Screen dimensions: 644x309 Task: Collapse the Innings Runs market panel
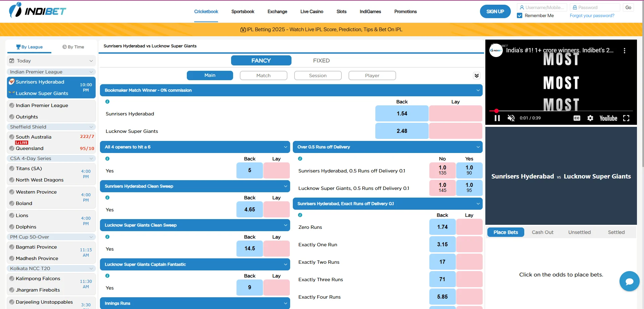click(285, 303)
